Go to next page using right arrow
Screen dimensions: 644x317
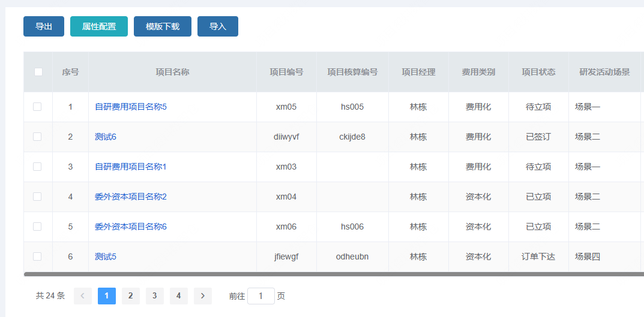[203, 295]
